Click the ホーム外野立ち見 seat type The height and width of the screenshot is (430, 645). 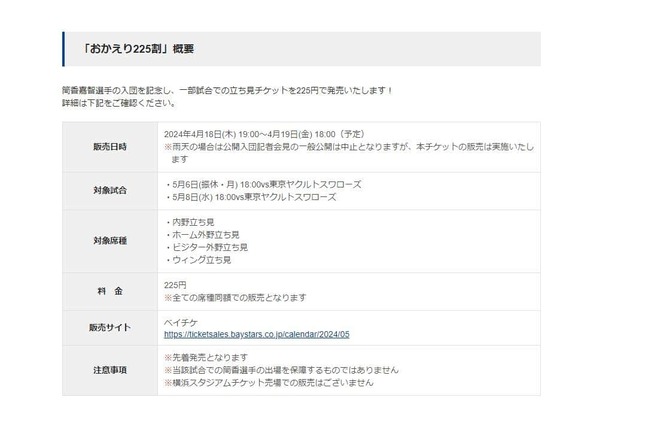tap(200, 234)
